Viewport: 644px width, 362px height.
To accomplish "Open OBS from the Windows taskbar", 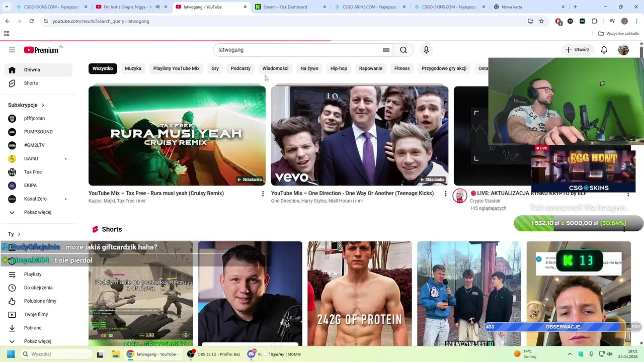I will (x=214, y=354).
